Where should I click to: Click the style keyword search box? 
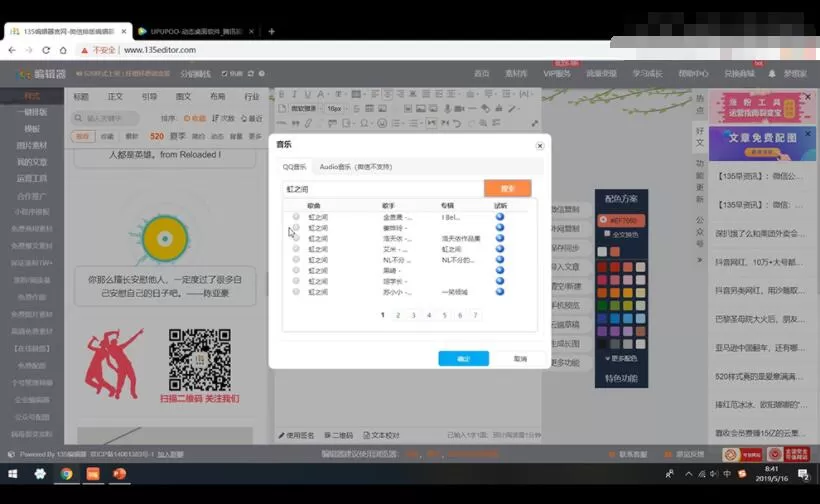[106, 118]
